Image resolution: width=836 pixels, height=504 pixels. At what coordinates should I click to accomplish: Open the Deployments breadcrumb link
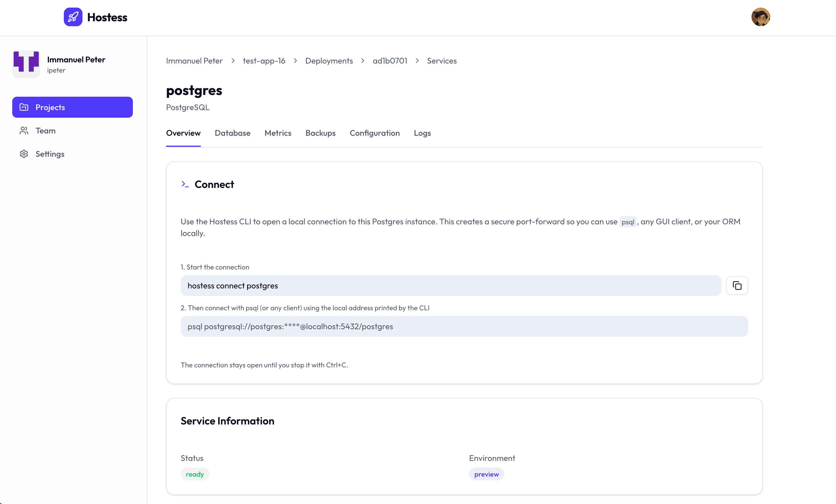click(x=329, y=61)
